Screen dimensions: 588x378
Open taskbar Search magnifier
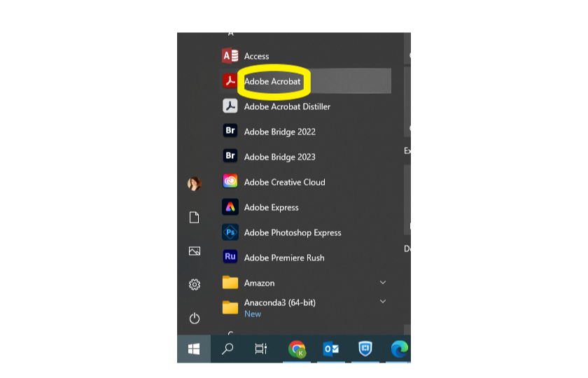click(227, 349)
